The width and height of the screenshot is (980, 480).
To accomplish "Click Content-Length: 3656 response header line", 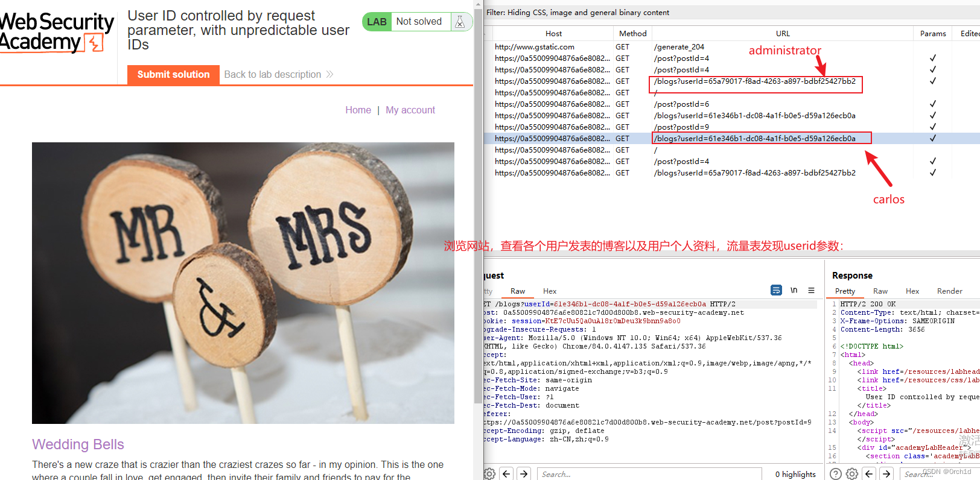I will coord(882,329).
